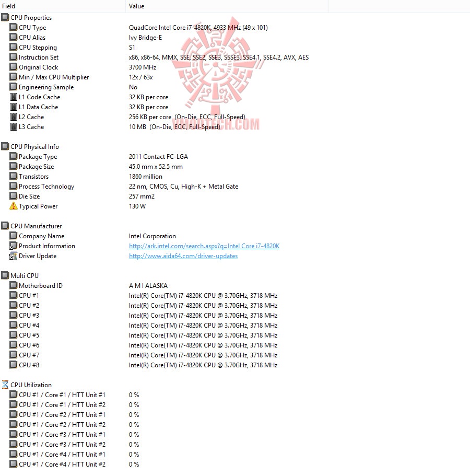Screen dimensions: 470x476
Task: Click the icon beside Package Type
Action: click(x=14, y=156)
